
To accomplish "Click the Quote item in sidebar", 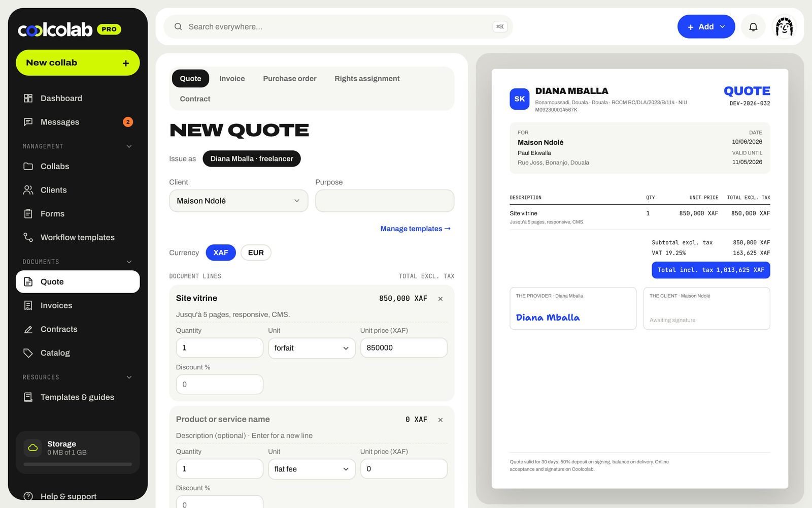I will [78, 281].
